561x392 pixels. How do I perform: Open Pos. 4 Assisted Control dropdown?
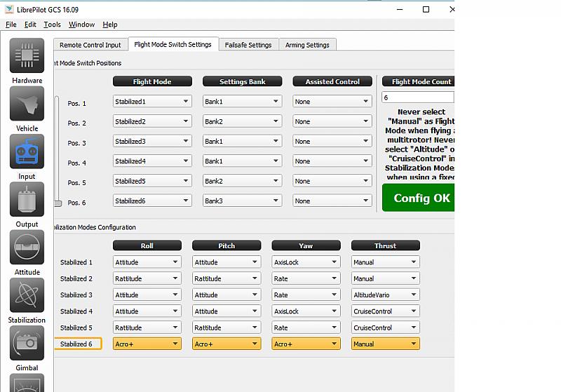[332, 161]
